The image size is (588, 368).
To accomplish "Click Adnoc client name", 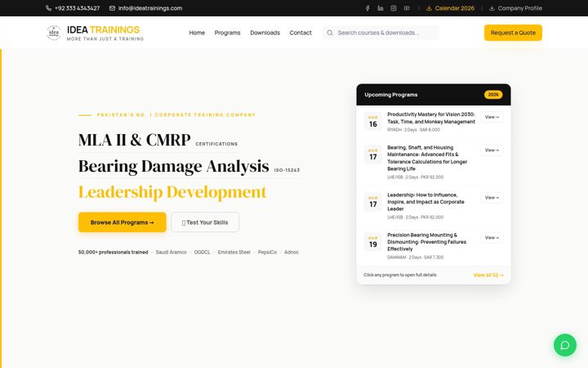I will point(292,253).
